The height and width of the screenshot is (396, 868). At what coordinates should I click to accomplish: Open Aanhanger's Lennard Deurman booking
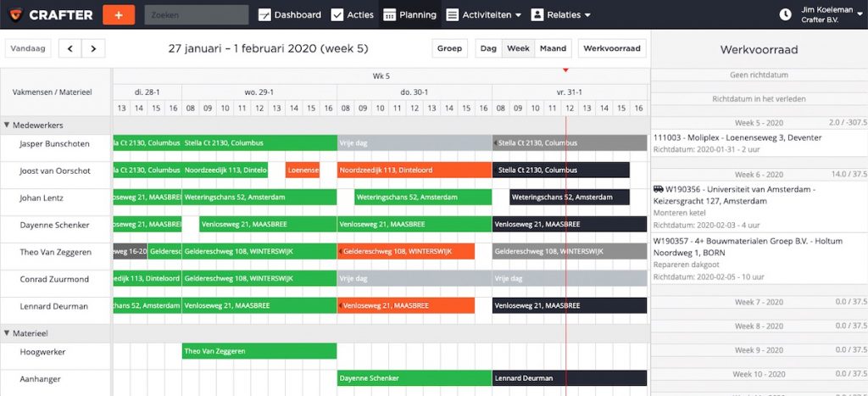570,378
